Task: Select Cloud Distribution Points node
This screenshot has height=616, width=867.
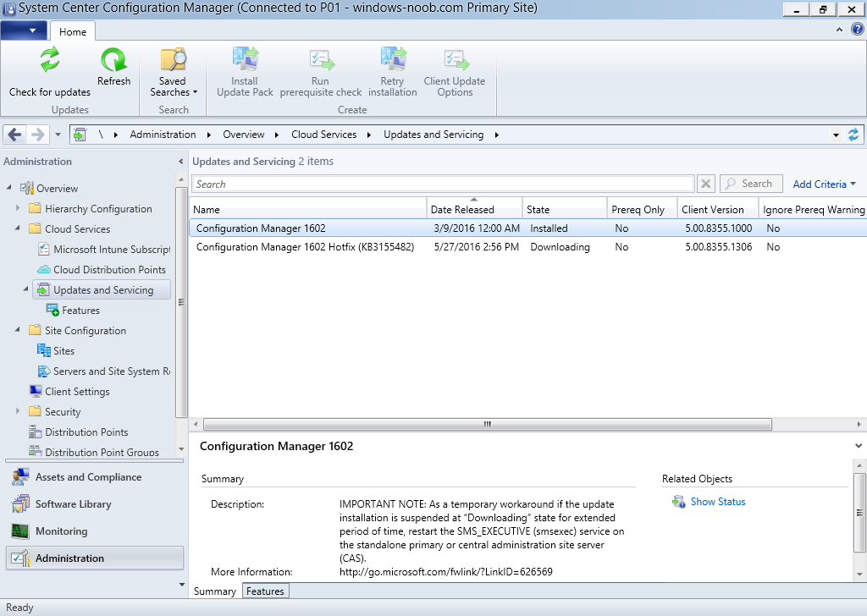Action: [102, 270]
